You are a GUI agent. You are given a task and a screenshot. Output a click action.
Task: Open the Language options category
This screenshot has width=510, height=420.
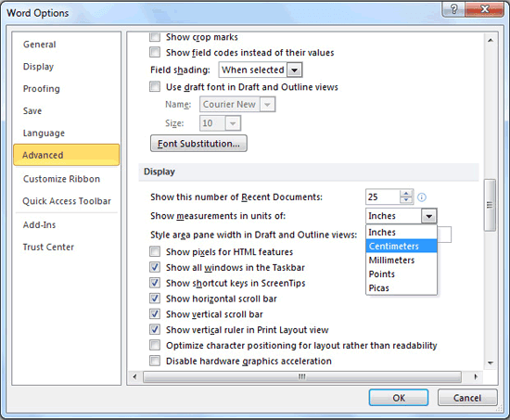(67, 133)
